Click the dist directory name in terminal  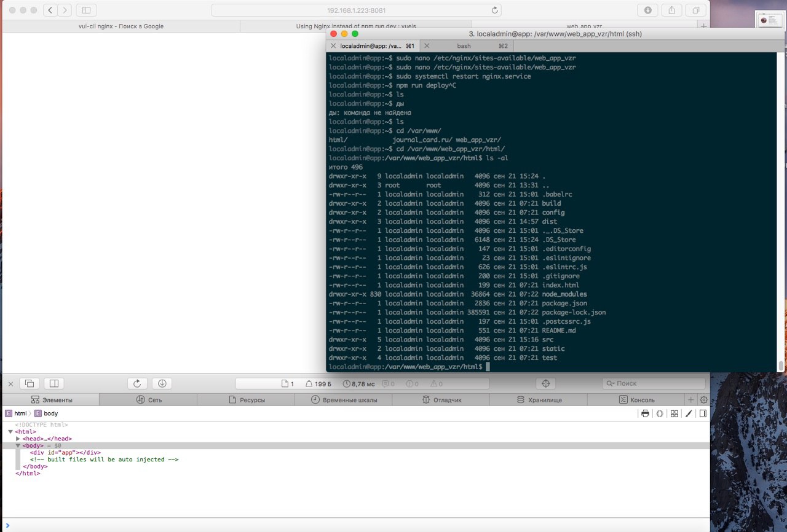[x=549, y=222]
